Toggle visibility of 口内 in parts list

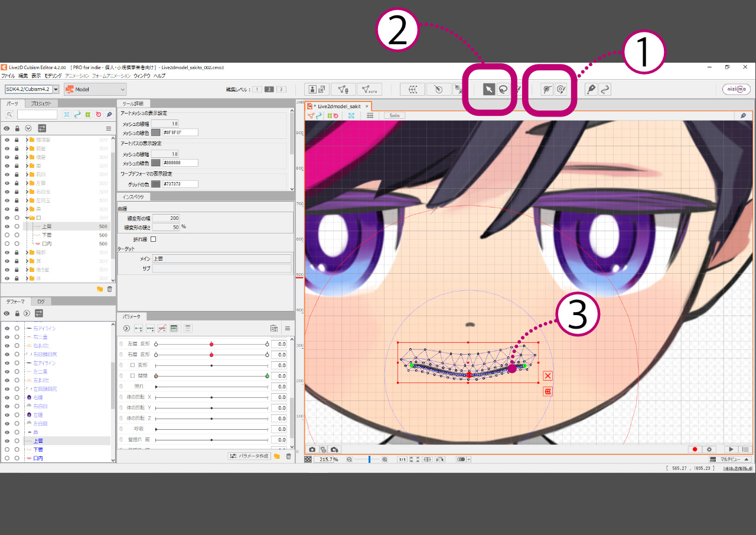click(x=7, y=244)
